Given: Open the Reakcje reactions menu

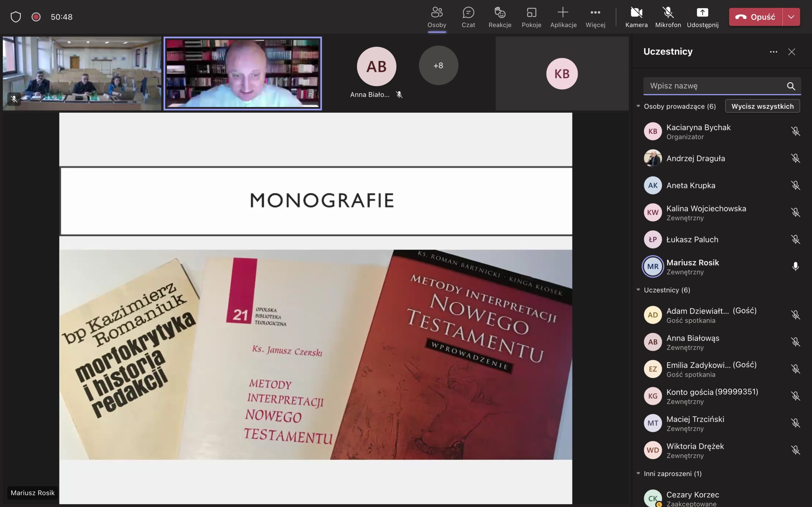Looking at the screenshot, I should coord(500,17).
